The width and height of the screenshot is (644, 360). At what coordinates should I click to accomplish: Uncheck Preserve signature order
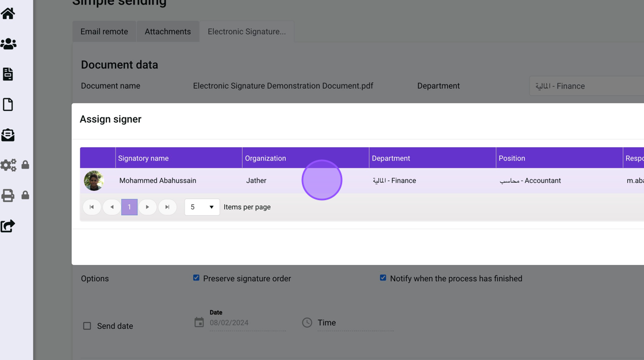196,278
